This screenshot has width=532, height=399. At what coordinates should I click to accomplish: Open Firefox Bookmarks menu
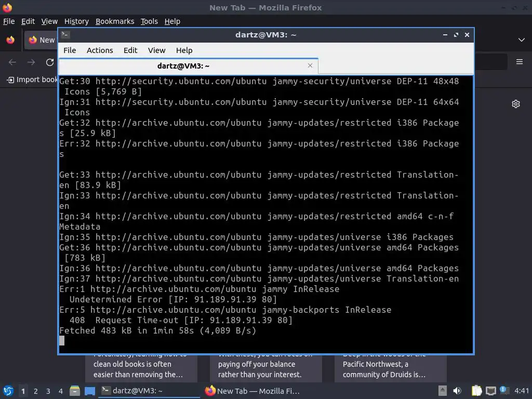coord(115,21)
